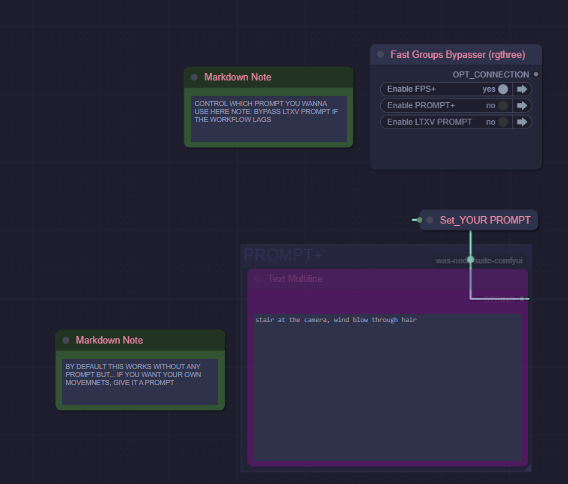Click the was-node-suite-comfyui badge
The height and width of the screenshot is (484, 568).
tap(479, 261)
